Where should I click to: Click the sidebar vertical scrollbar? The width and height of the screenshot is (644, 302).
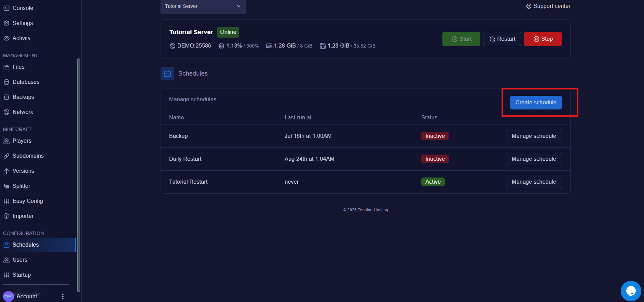(x=79, y=174)
